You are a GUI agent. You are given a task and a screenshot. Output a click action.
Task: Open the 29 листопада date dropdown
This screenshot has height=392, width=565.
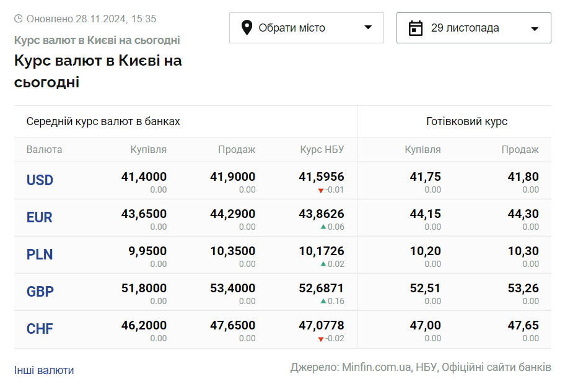[474, 28]
